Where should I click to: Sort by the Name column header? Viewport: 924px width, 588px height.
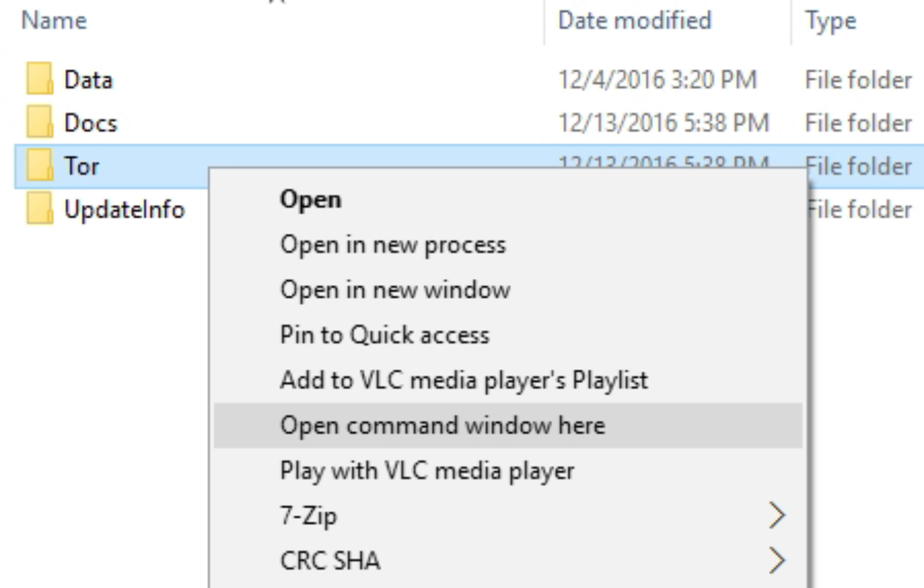[x=54, y=21]
